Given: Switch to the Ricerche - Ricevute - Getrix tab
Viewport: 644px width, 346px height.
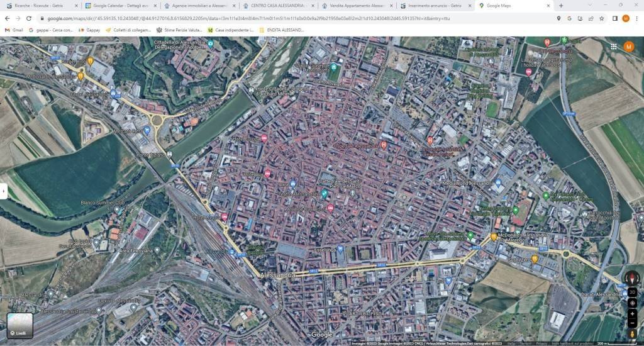Looking at the screenshot, I should coord(42,6).
